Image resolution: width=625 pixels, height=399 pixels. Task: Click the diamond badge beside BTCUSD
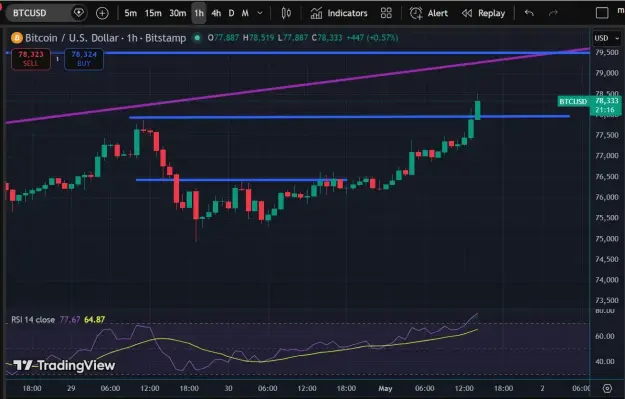79,13
